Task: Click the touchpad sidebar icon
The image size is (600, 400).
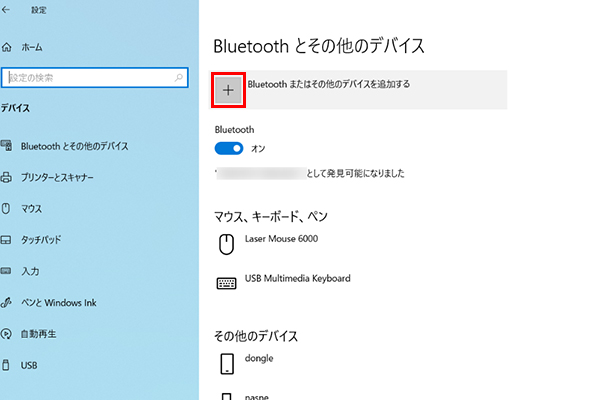Action: (x=6, y=240)
